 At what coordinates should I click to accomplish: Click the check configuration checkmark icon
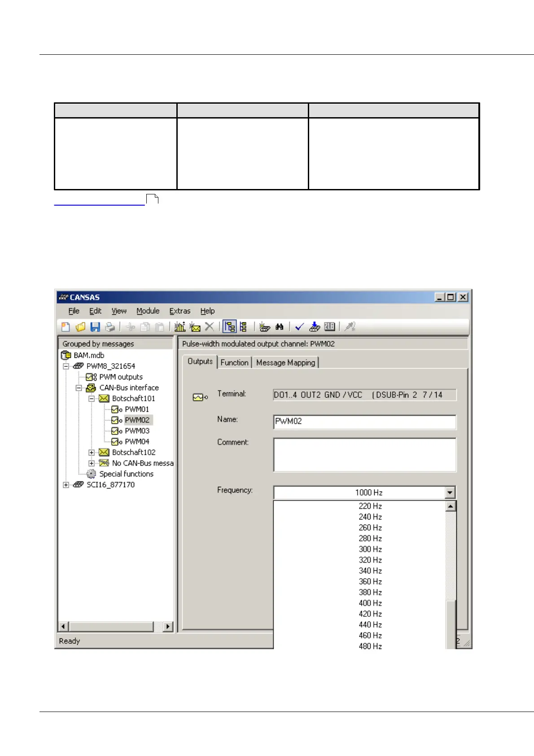[x=300, y=327]
